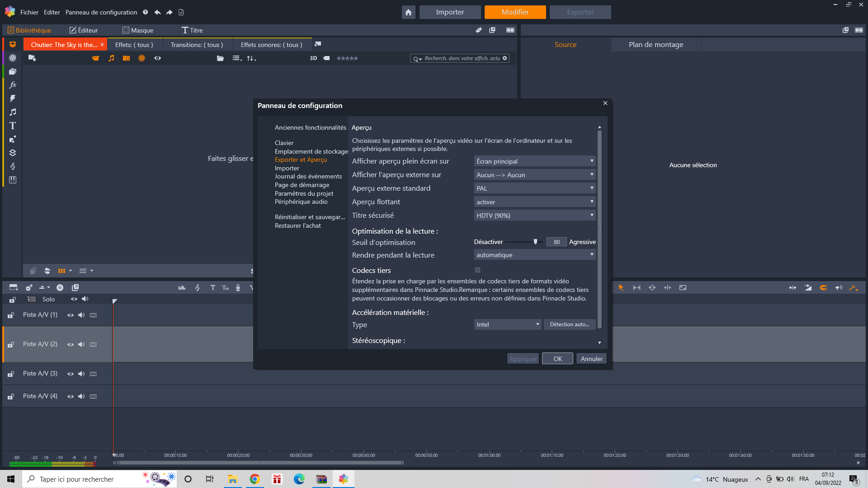Screen dimensions: 868x488
Task: Switch to the Plan de montage tab
Action: click(656, 45)
